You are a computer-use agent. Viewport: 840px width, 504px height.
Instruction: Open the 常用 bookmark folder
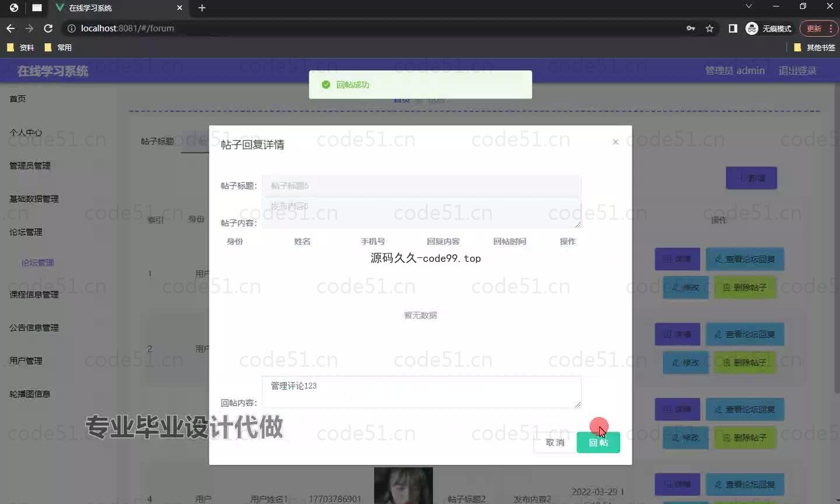point(58,47)
